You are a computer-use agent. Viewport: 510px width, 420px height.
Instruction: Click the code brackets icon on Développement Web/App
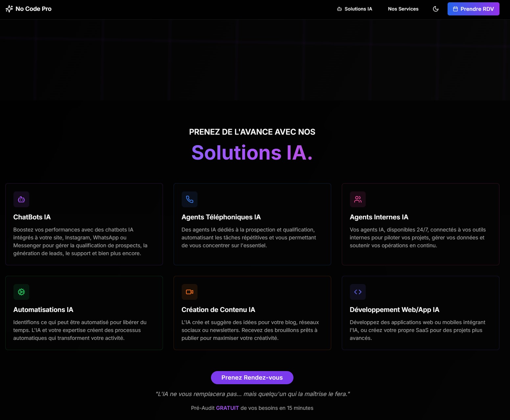click(x=358, y=292)
